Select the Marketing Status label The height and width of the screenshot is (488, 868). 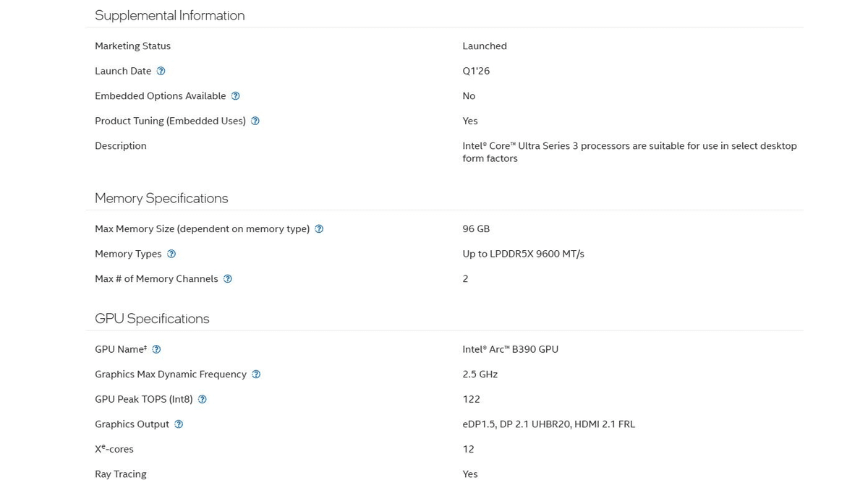[x=132, y=46]
